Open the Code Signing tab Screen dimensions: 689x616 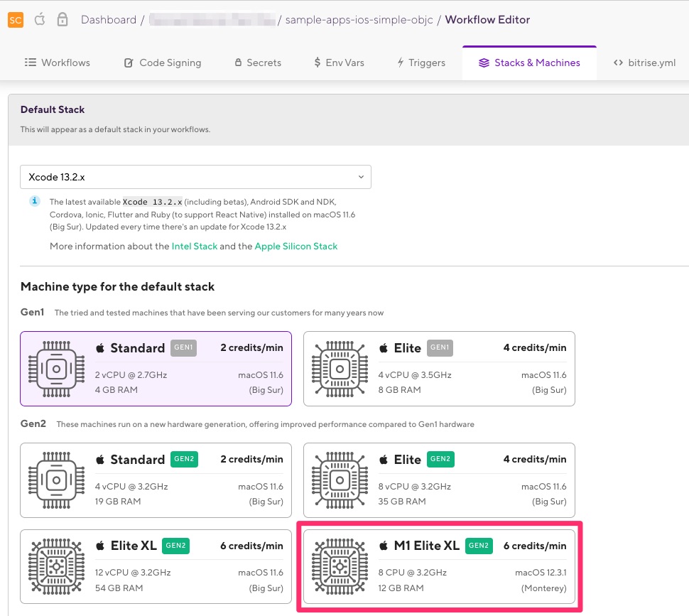163,63
